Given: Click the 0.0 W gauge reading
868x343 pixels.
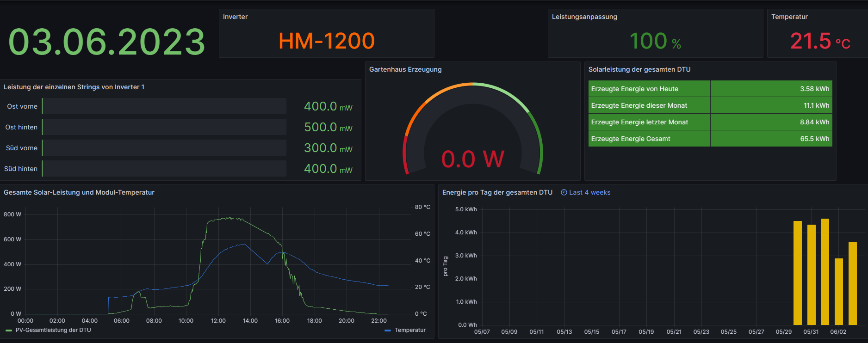Looking at the screenshot, I should [x=472, y=159].
